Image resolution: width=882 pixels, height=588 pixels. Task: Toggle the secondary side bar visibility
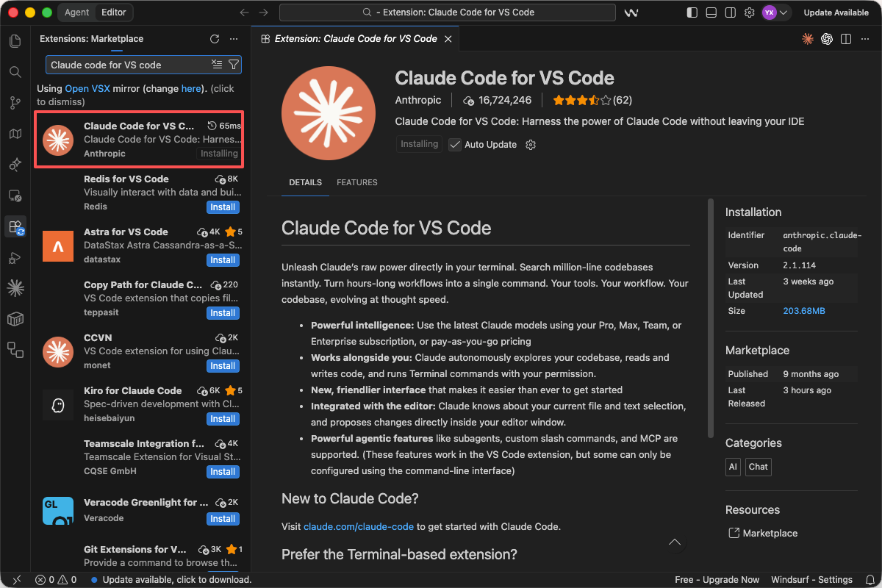tap(730, 12)
